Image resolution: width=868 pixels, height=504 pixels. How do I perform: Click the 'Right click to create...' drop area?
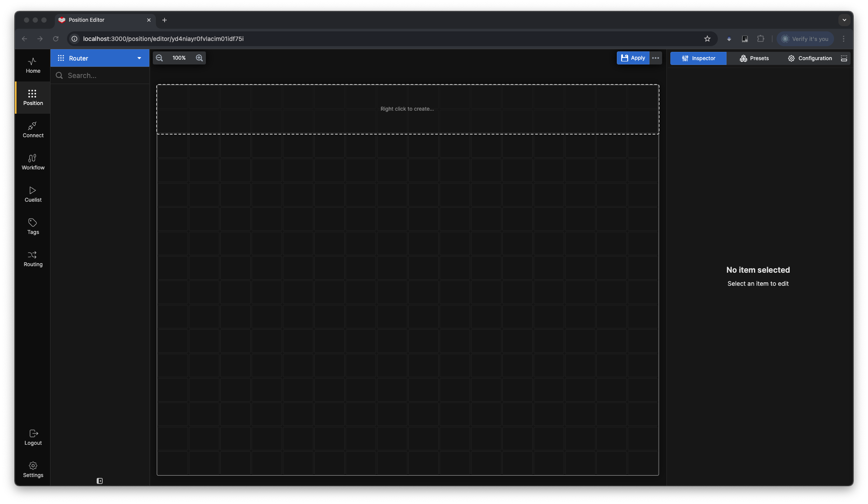coord(408,109)
